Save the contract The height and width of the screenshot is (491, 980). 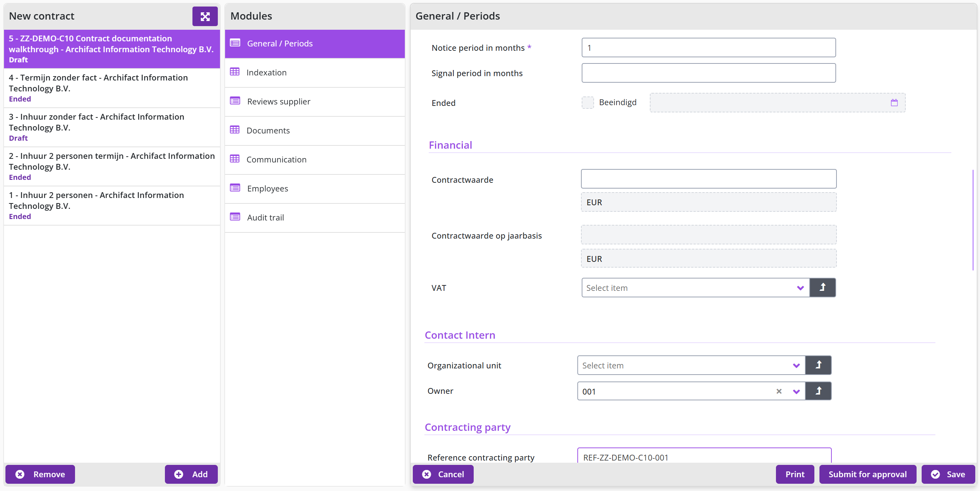pos(948,474)
